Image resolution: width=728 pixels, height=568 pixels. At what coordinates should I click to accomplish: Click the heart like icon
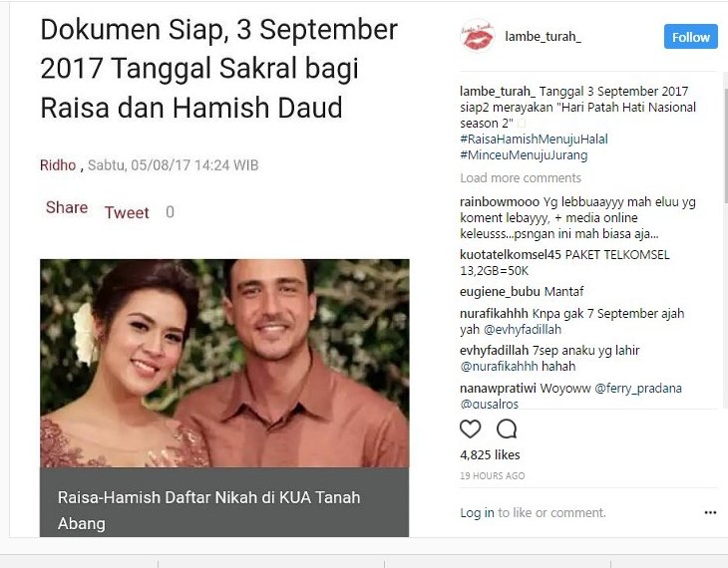click(470, 428)
